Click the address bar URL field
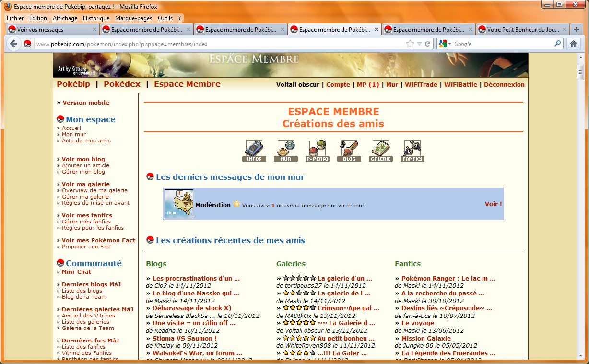The height and width of the screenshot is (364, 589). [x=219, y=44]
